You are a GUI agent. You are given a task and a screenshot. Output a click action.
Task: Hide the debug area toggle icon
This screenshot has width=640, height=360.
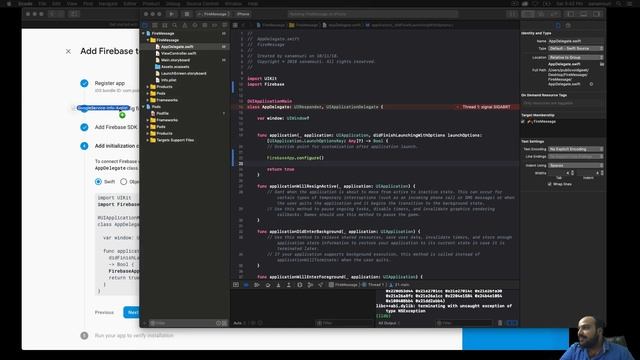click(236, 284)
